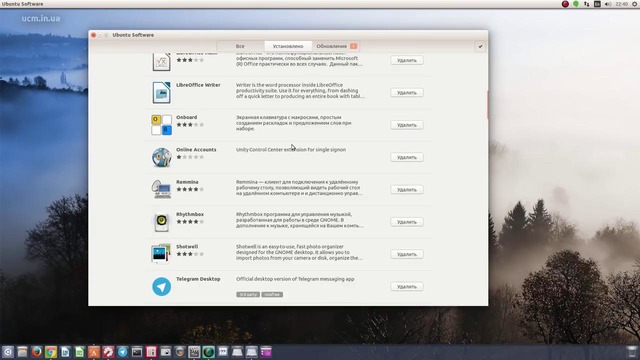Image resolution: width=640 pixels, height=360 pixels.
Task: Open the file manager dock icon
Action: [22, 352]
